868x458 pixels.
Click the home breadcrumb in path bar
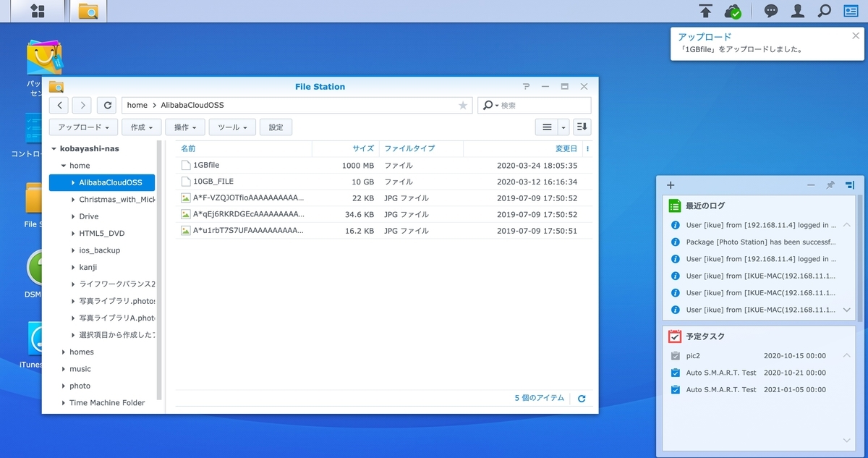click(x=137, y=105)
